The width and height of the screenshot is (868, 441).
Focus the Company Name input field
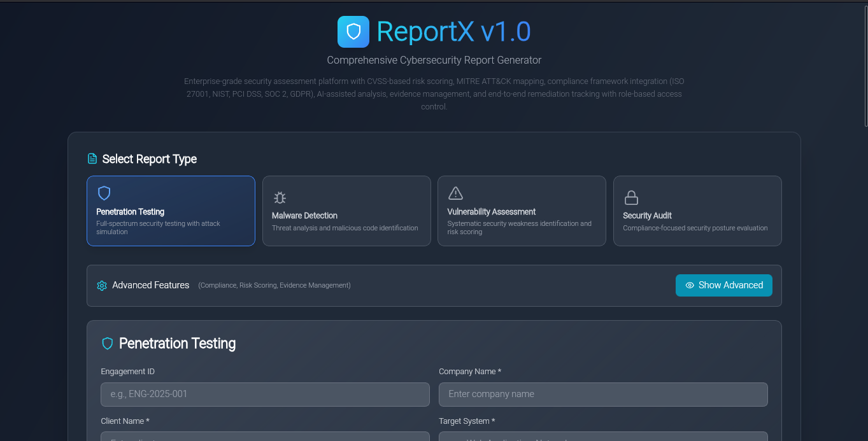(x=603, y=395)
